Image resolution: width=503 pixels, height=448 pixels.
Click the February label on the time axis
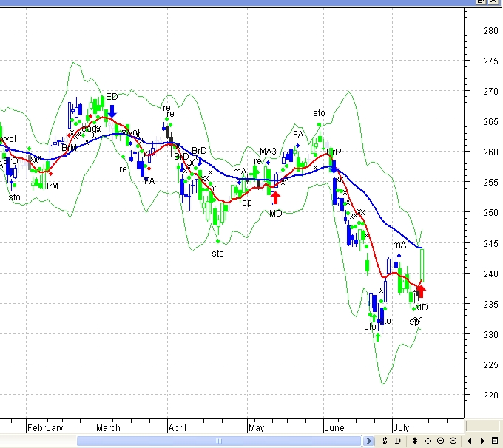[45, 427]
